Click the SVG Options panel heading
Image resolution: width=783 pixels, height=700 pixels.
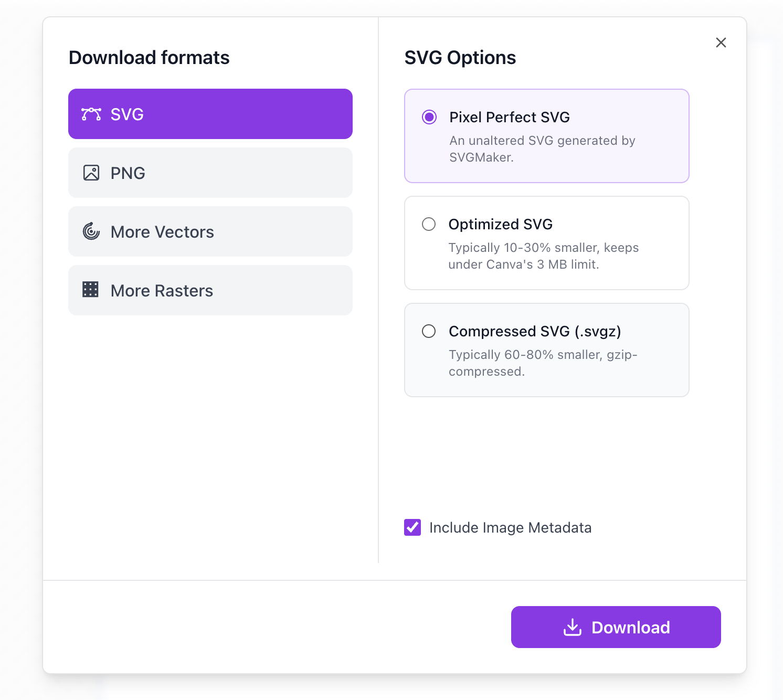tap(460, 58)
